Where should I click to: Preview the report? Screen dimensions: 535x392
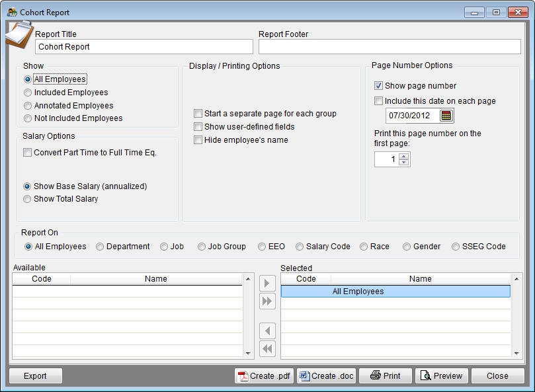(x=442, y=375)
